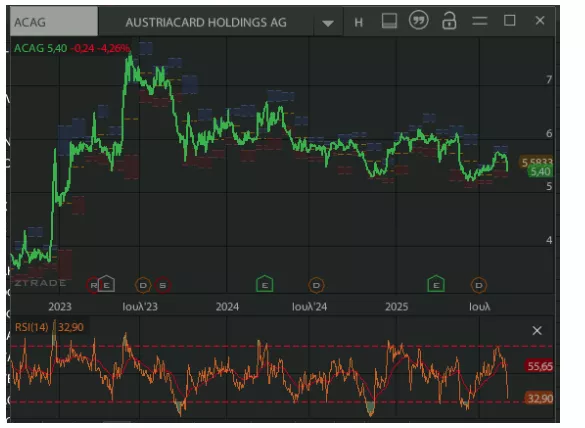
Task: Open the hamburger menu icon in title bar
Action: 479,21
